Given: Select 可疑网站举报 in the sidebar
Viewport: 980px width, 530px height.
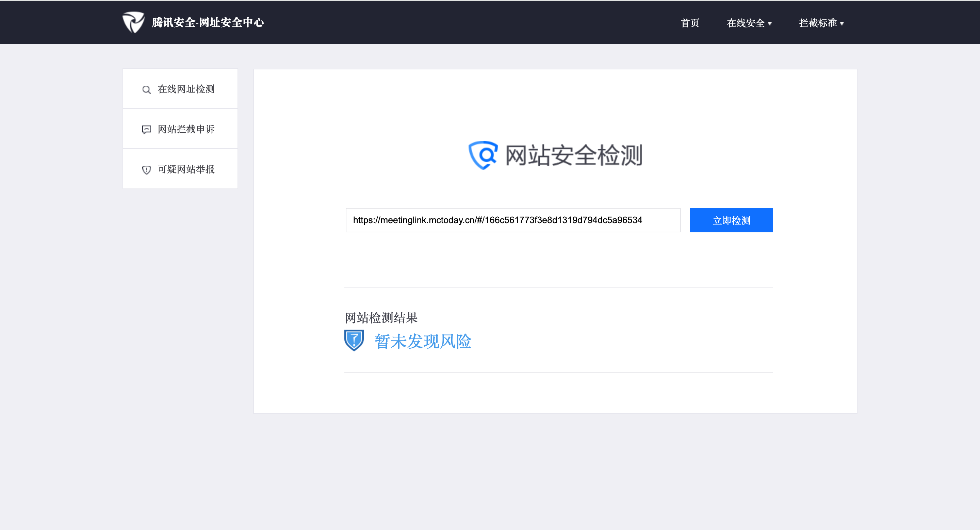Looking at the screenshot, I should point(186,169).
